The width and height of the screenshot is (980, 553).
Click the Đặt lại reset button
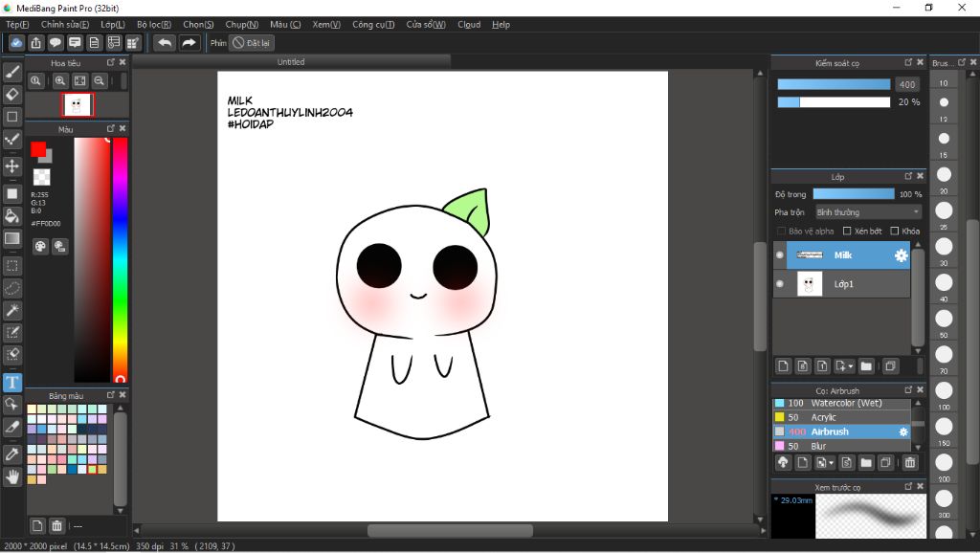pos(252,43)
